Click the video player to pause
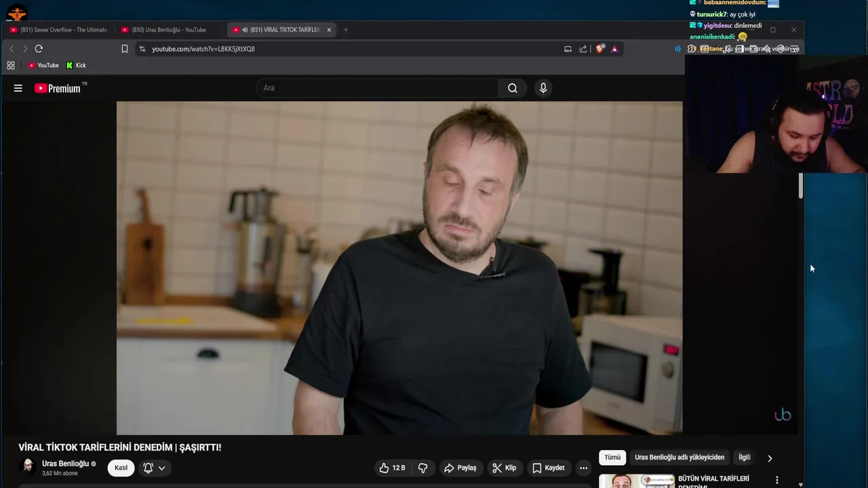The image size is (868, 488). pos(399,268)
